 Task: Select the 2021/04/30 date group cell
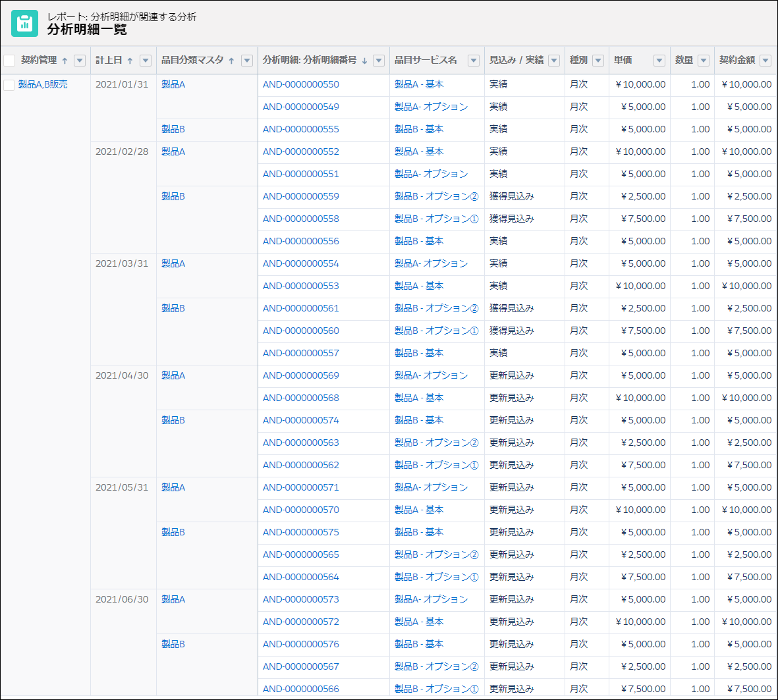pyautogui.click(x=122, y=375)
